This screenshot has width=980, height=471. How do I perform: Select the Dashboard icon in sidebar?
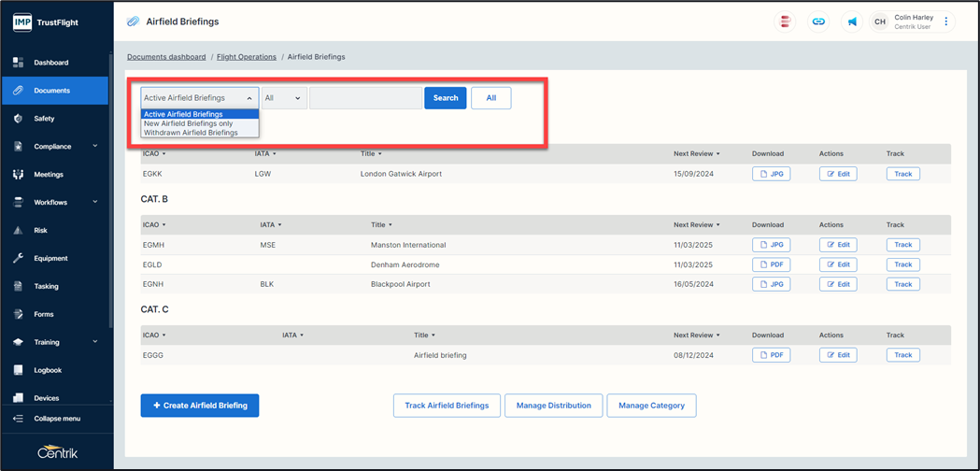click(x=18, y=63)
